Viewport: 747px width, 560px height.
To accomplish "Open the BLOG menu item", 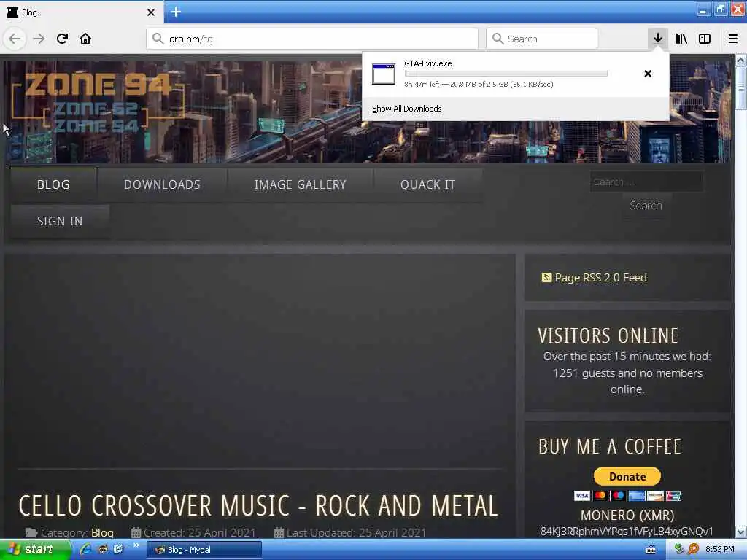I will (53, 184).
